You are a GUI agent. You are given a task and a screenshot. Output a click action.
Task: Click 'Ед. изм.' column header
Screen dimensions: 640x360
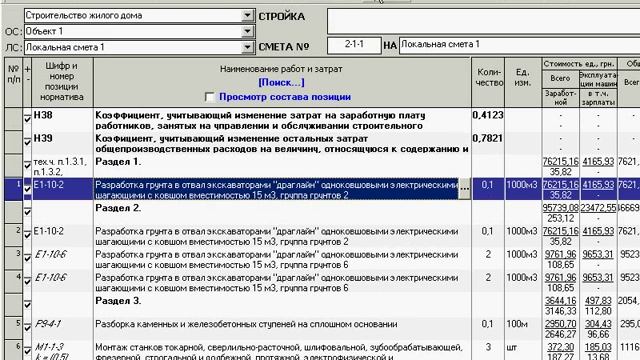click(x=523, y=82)
